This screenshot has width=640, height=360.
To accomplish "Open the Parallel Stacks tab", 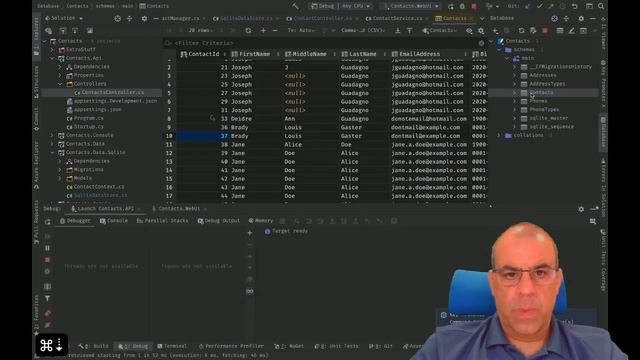I will pyautogui.click(x=162, y=221).
